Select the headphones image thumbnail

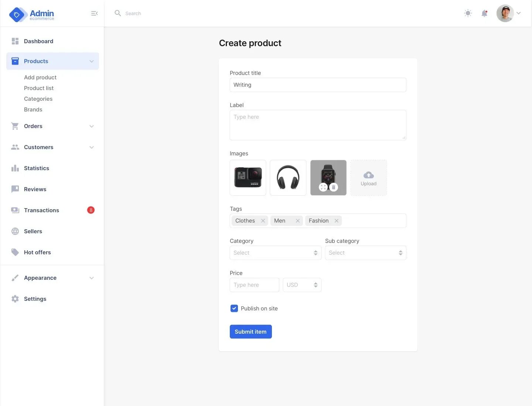(288, 178)
